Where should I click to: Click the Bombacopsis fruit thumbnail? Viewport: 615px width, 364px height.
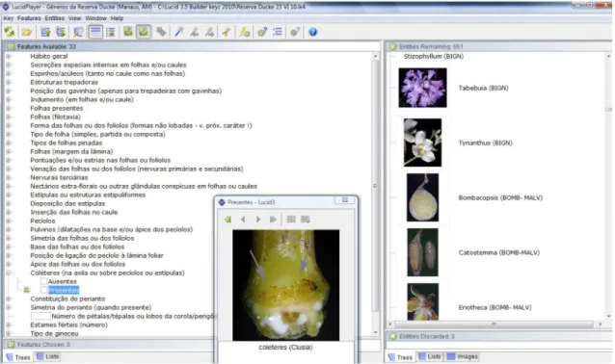422,197
